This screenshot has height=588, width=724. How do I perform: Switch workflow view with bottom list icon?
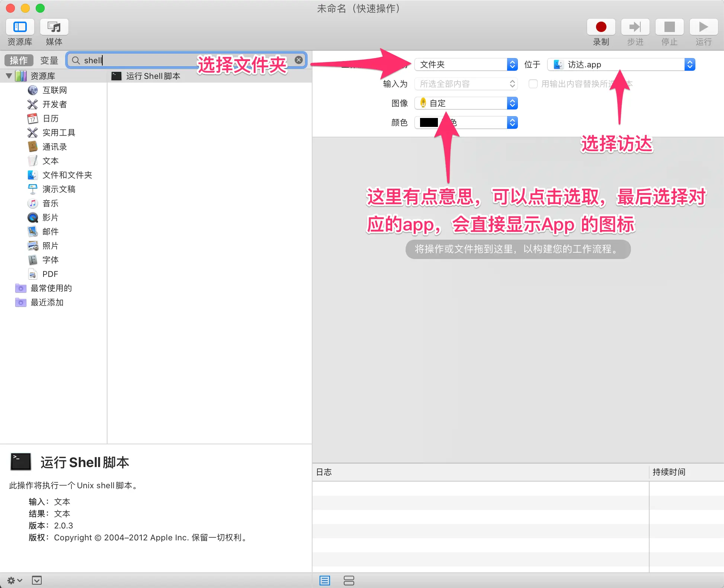click(x=324, y=580)
